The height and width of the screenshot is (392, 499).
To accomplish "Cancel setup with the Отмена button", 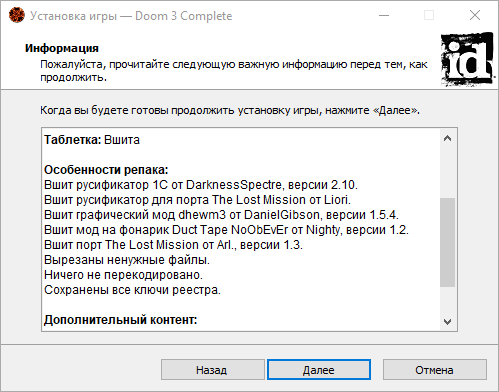I will 434,370.
